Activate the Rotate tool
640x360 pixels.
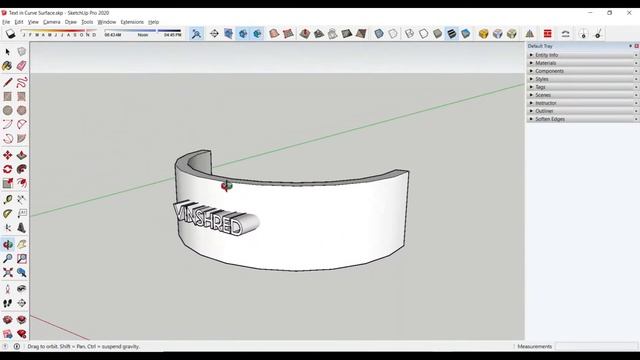tap(7, 169)
